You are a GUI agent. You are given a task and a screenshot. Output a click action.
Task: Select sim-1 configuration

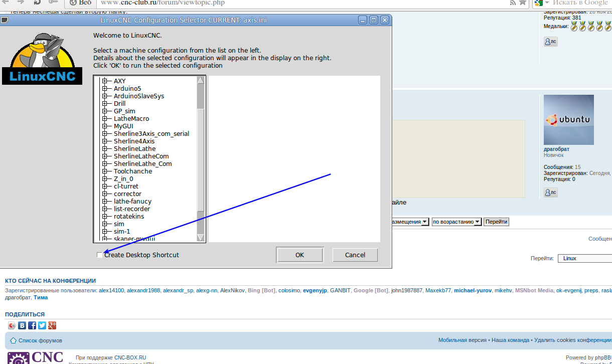[x=122, y=231]
